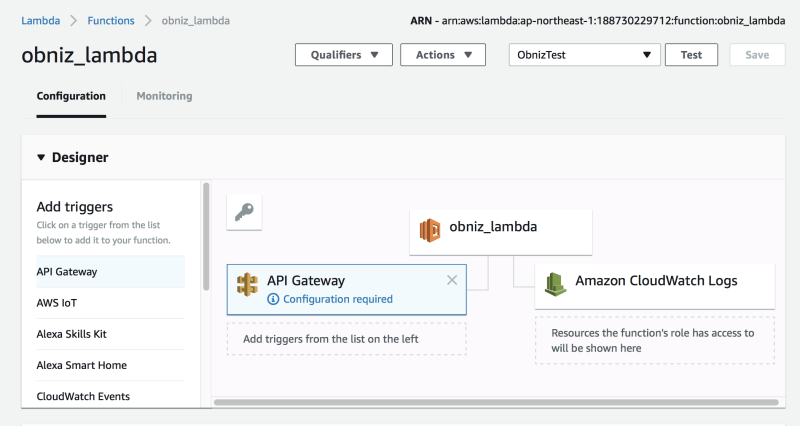The image size is (800, 426).
Task: Add CloudWatch Events trigger from list
Action: pyautogui.click(x=83, y=396)
